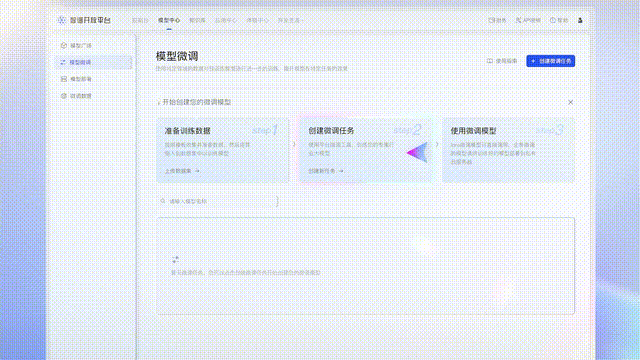Click the 模型部署 sidebar icon
Screen dimensions: 640x360
click(x=64, y=79)
